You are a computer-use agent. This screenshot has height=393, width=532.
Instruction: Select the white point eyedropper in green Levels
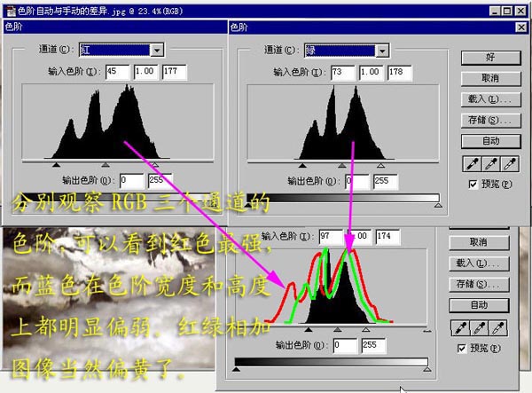pyautogui.click(x=510, y=164)
